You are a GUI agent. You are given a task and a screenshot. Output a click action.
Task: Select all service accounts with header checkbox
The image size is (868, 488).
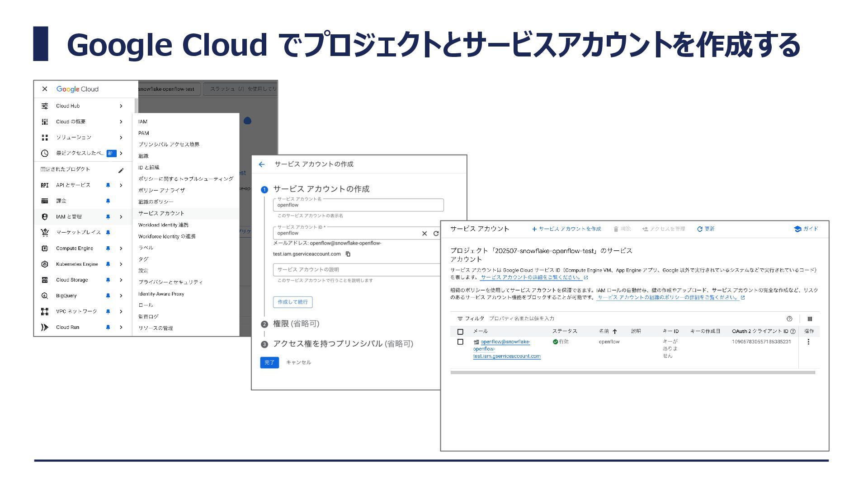click(460, 332)
